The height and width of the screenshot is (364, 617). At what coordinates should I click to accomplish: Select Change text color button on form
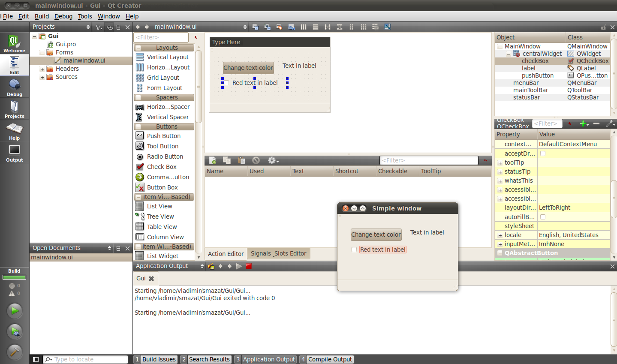[x=248, y=68]
